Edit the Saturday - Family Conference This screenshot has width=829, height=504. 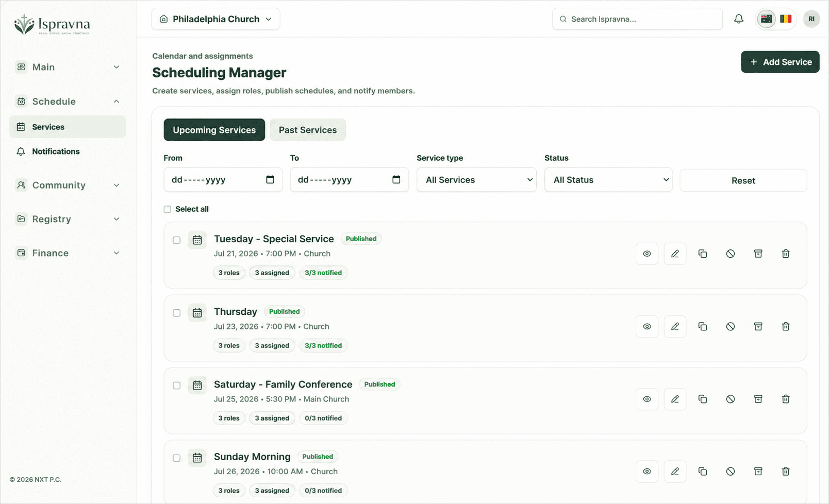[x=675, y=399]
